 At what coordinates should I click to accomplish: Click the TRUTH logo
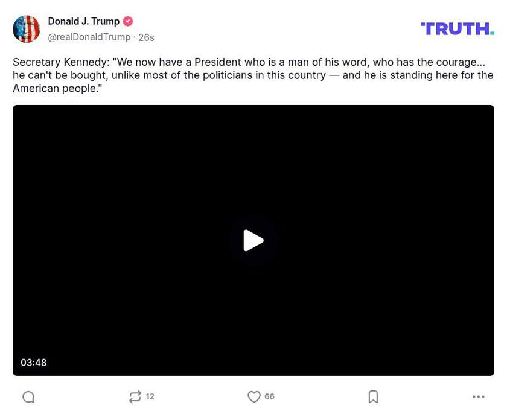[x=457, y=28]
